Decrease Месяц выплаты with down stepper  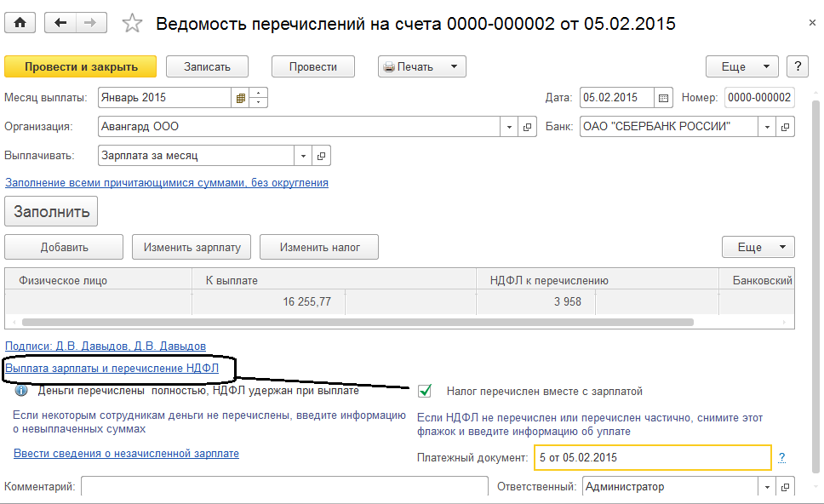pyautogui.click(x=258, y=102)
